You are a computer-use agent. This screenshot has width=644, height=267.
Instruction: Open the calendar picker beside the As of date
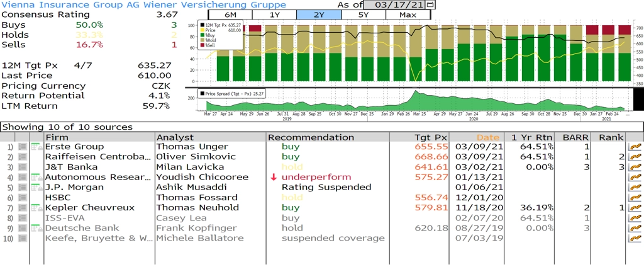[430, 4]
